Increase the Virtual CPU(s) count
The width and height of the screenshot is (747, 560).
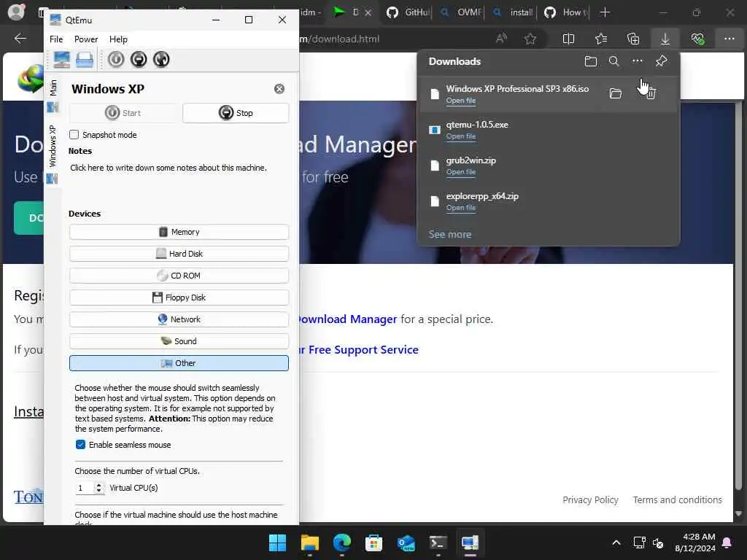click(x=98, y=485)
